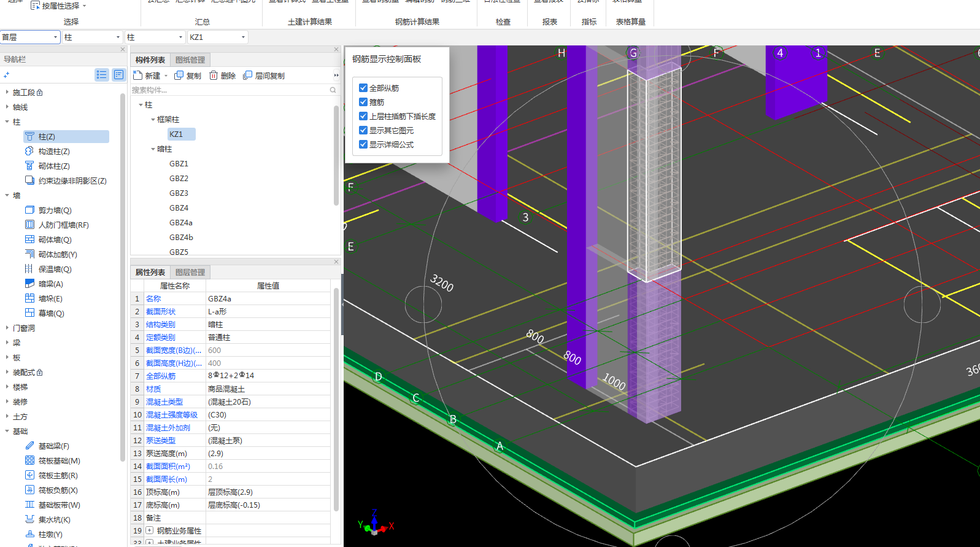Select 筏板负筋(X) raft negative rebar icon
This screenshot has width=980, height=547.
29,490
